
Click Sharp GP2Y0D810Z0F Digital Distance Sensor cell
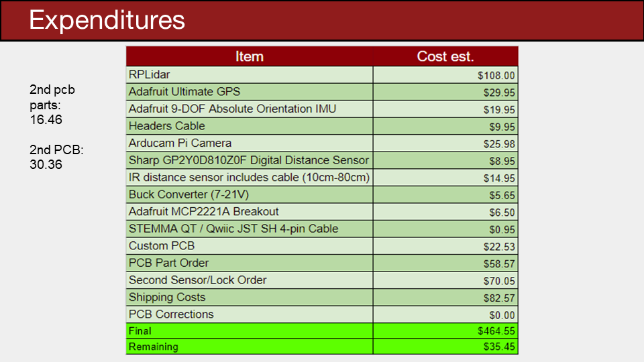250,160
